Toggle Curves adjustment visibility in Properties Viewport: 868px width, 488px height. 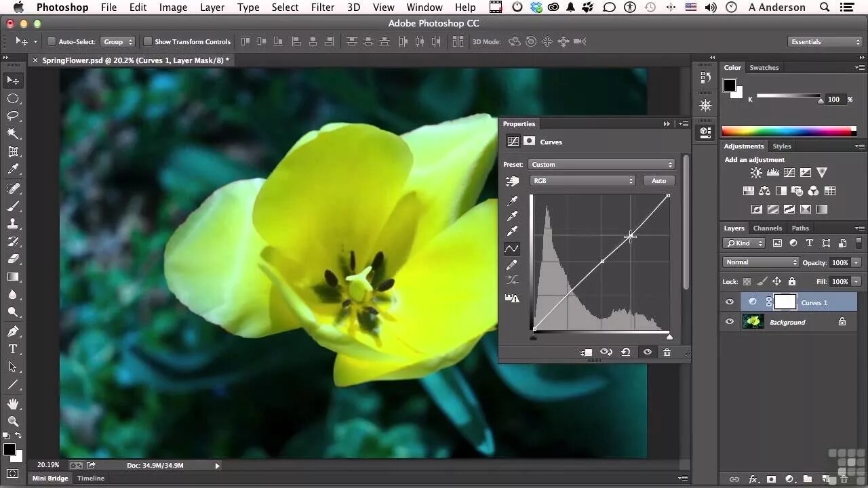tap(648, 352)
